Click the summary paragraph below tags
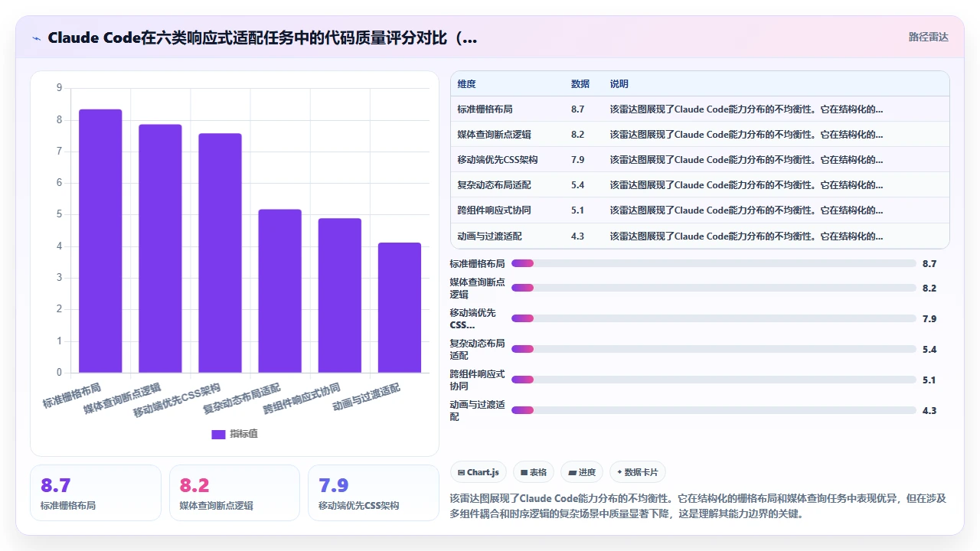Viewport: 980px width, 551px height. (x=699, y=506)
